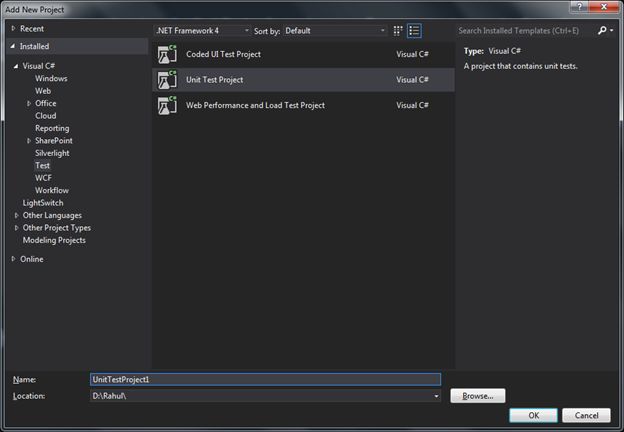Open the .NET Framework 4 dropdown
Screen dimensions: 624x432
(202, 31)
